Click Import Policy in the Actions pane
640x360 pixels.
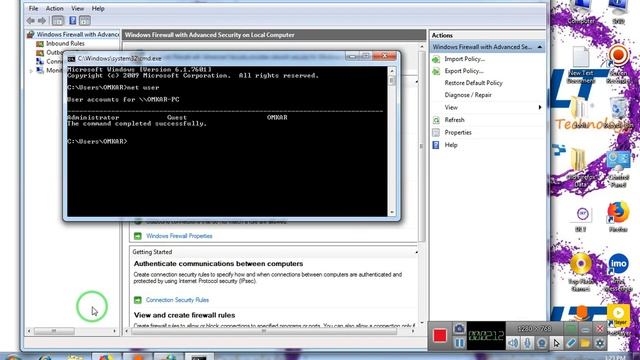[464, 59]
